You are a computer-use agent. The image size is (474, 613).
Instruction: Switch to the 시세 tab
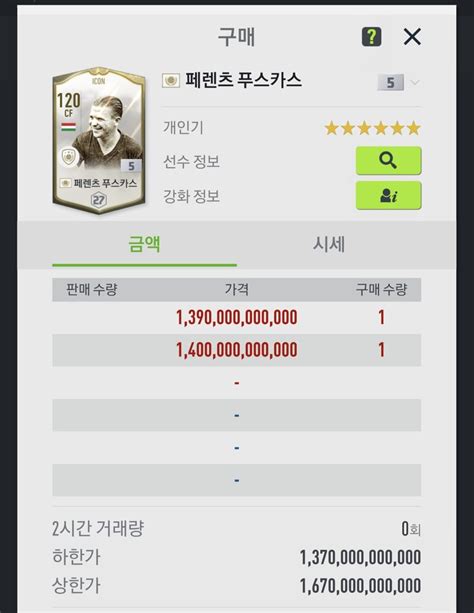tap(329, 245)
